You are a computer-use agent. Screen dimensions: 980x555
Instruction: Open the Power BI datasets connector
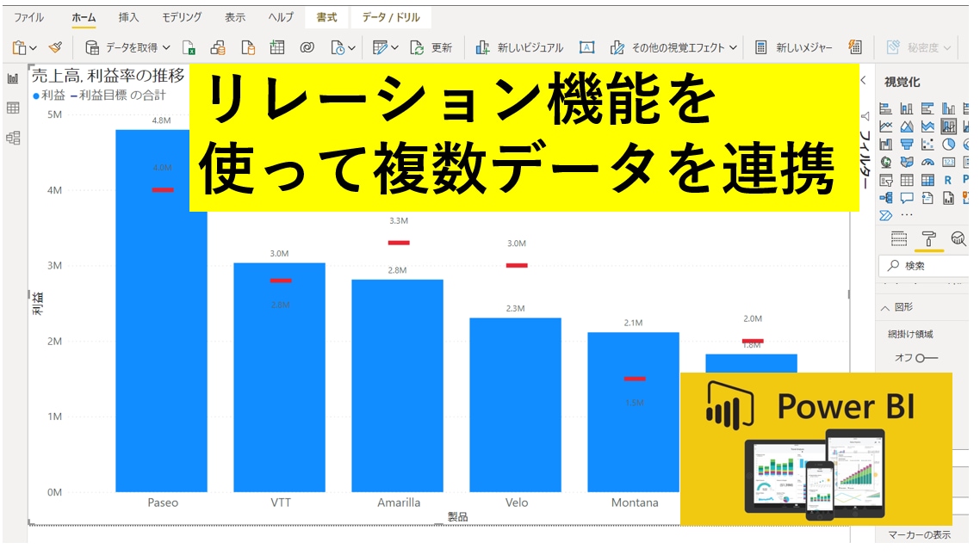[218, 47]
